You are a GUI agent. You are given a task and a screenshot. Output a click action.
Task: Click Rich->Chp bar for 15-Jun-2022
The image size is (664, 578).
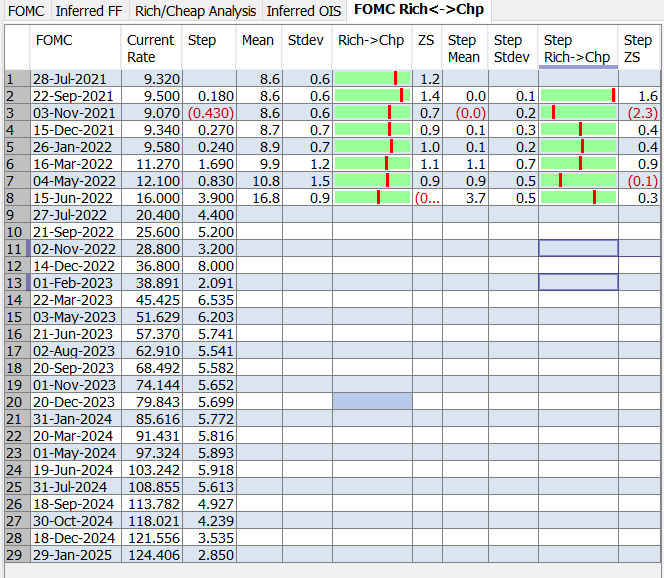372,197
